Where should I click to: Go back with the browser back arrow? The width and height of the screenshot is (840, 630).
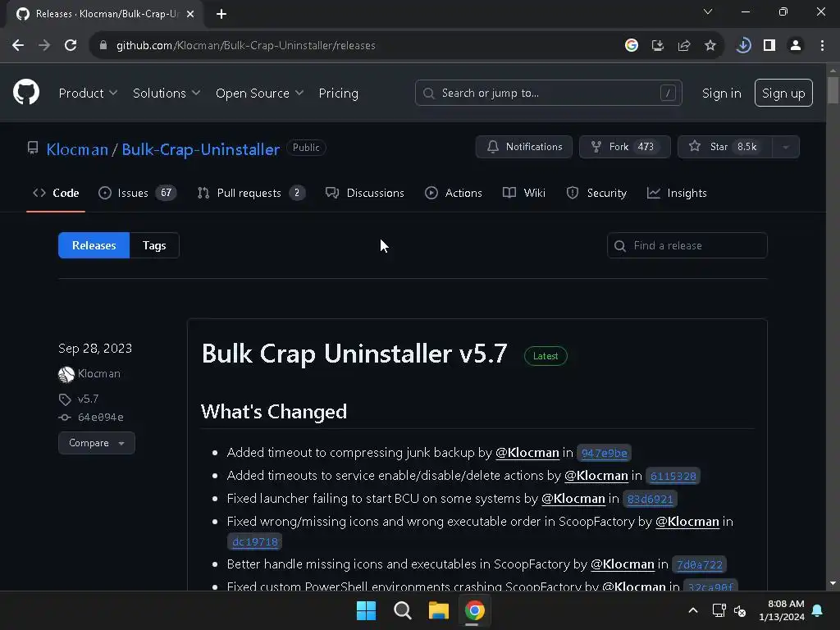pos(18,46)
